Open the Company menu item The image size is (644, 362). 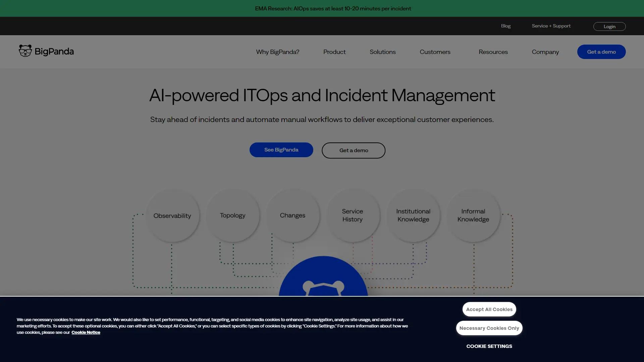click(x=545, y=52)
